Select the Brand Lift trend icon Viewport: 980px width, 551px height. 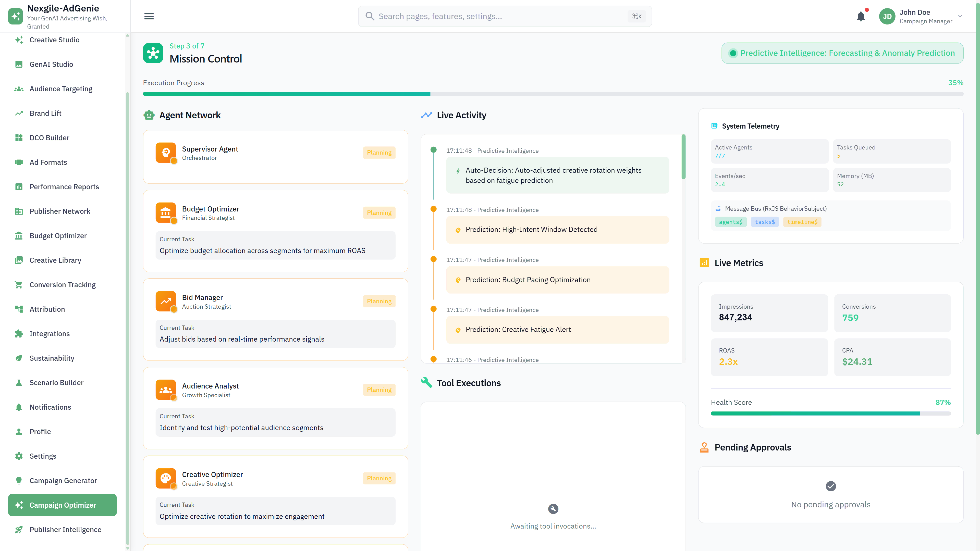[19, 113]
